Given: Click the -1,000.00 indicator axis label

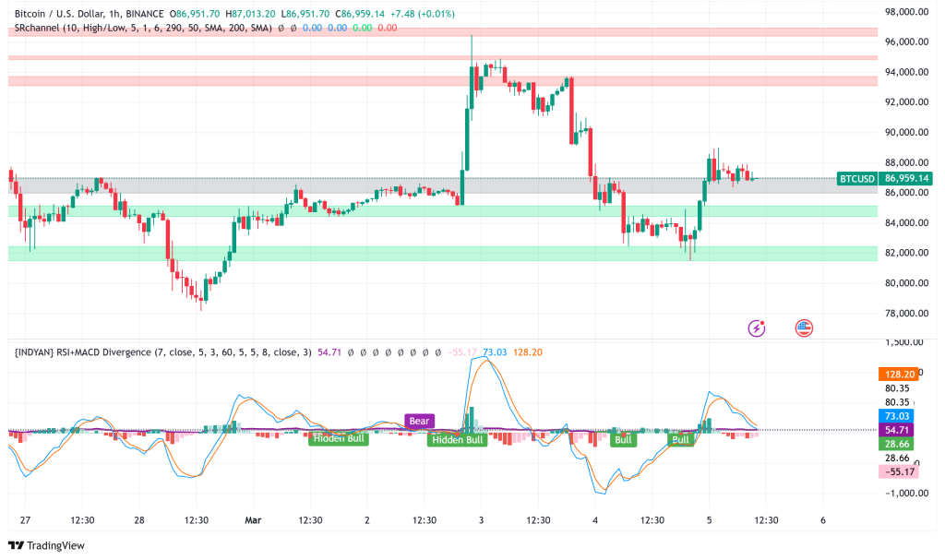Looking at the screenshot, I should coord(906,493).
